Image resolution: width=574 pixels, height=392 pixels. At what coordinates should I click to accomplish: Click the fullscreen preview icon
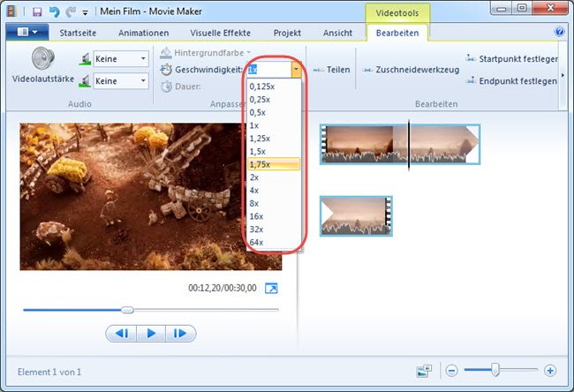click(271, 289)
